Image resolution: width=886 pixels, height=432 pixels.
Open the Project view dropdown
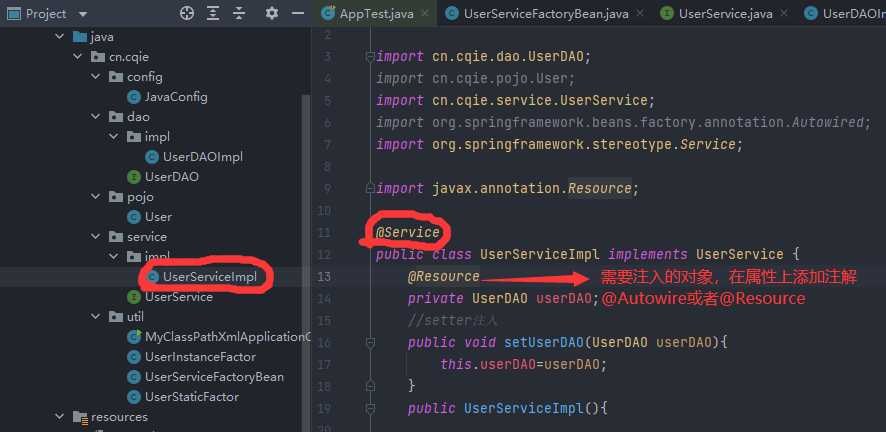[82, 14]
